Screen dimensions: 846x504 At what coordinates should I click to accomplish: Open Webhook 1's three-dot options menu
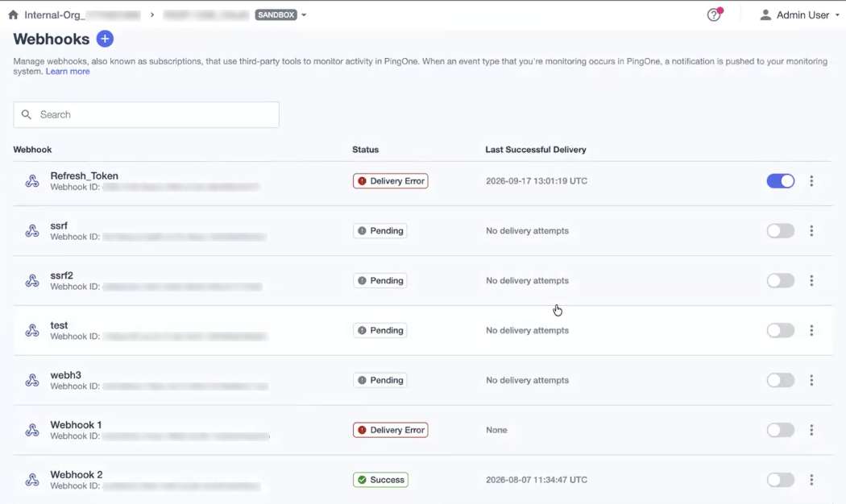pos(811,430)
